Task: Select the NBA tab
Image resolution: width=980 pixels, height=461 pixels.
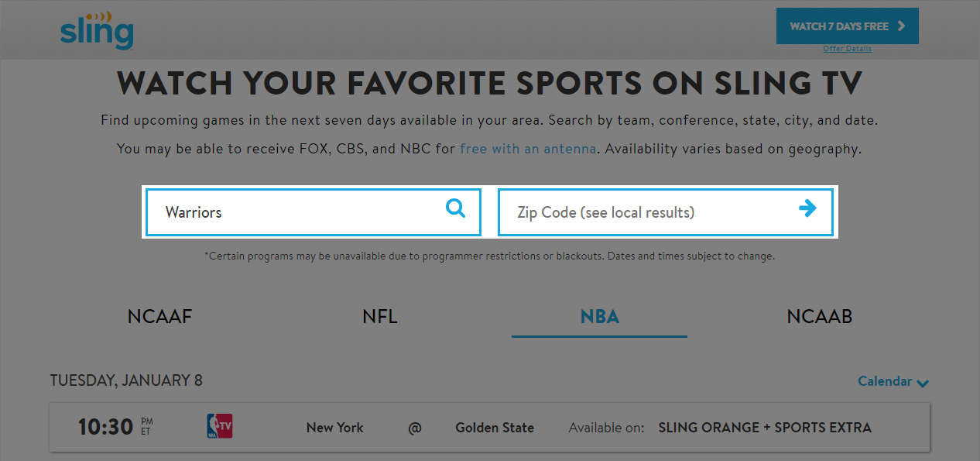Action: pos(600,316)
